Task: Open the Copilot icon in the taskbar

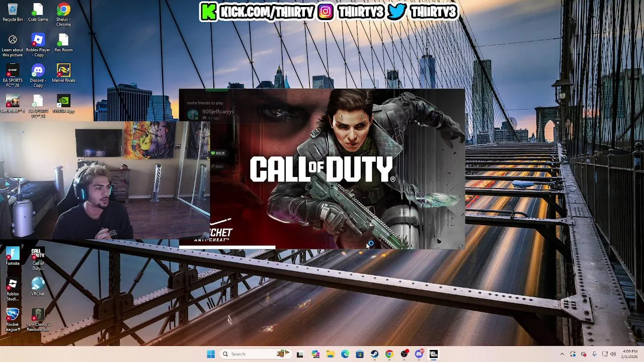Action: point(315,354)
